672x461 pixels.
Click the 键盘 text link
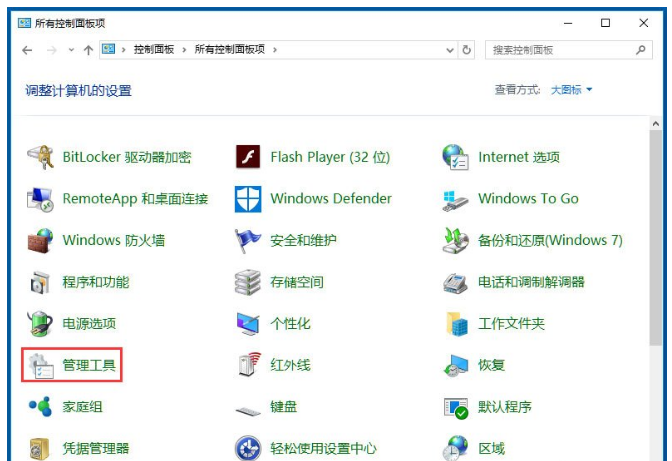pyautogui.click(x=283, y=407)
